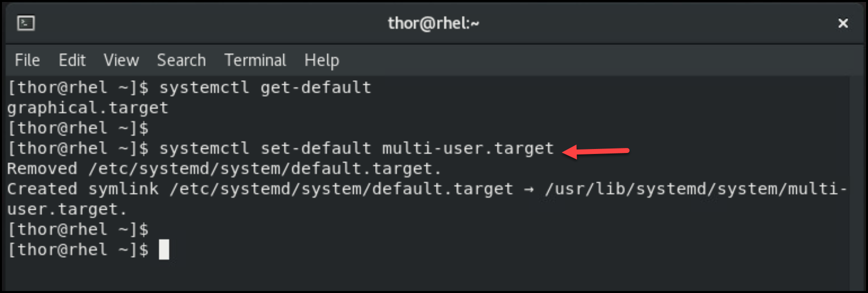Screen dimensions: 868x293
Task: Click the Removed default.target output line
Action: click(224, 169)
